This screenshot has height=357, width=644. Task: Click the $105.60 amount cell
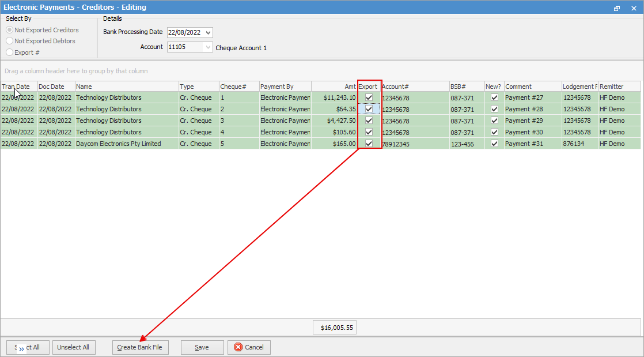point(334,132)
